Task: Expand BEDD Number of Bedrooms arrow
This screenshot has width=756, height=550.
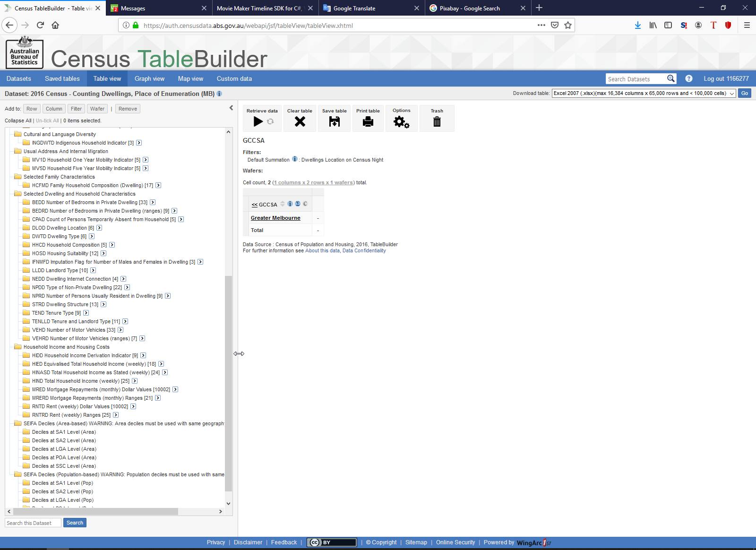Action: [153, 202]
